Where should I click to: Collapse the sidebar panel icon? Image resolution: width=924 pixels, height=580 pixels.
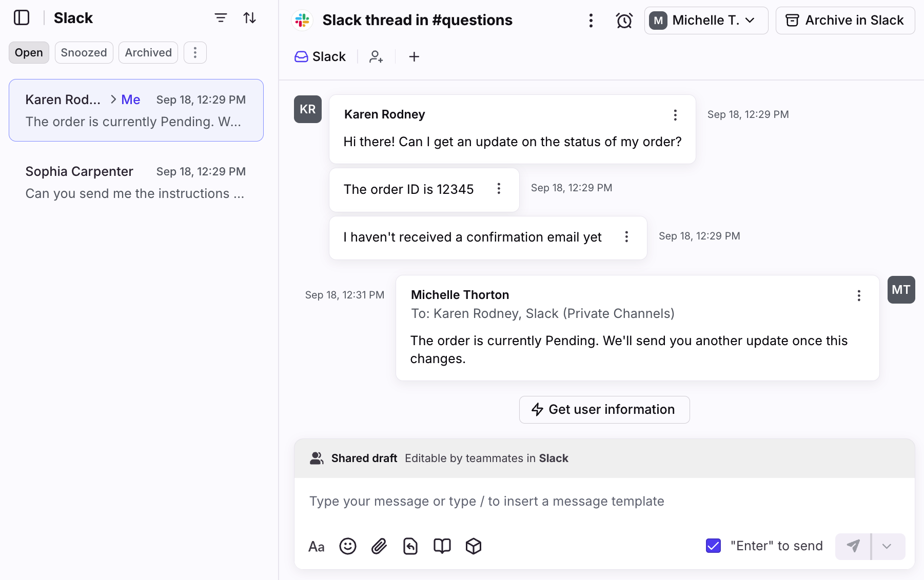22,18
